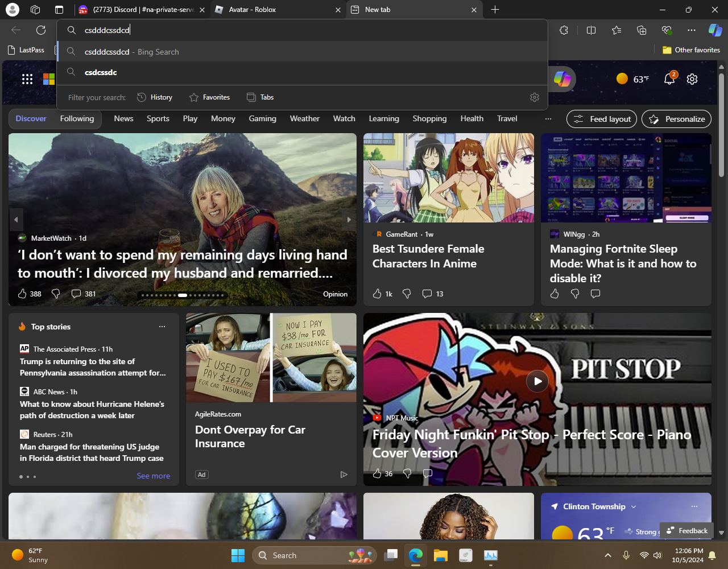Play the Friday Night Funkin video
728x569 pixels.
(537, 381)
